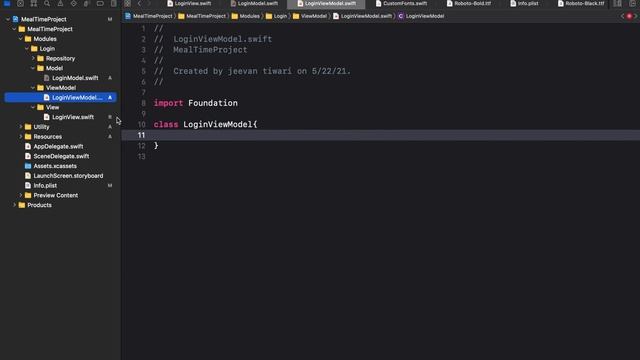Open the Roboto-Bold.ttf tab

469,3
